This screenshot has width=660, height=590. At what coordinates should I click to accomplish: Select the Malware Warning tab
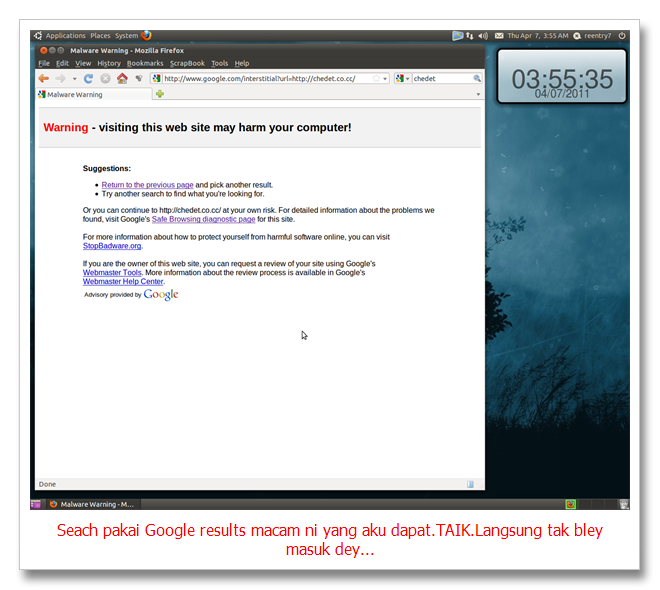click(x=94, y=94)
